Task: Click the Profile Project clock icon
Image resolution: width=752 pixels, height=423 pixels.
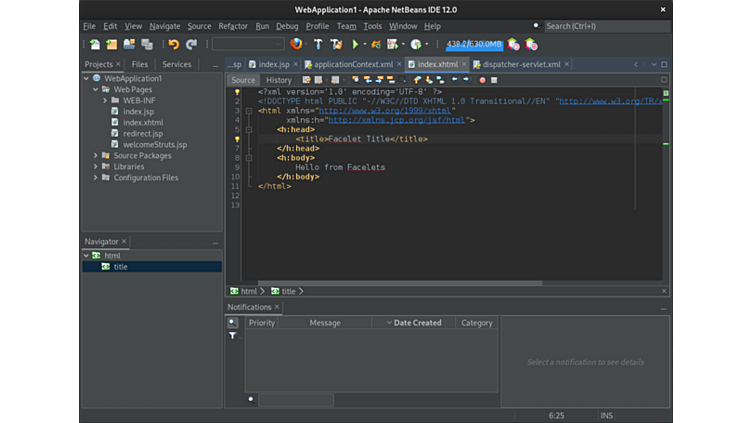Action: click(416, 45)
